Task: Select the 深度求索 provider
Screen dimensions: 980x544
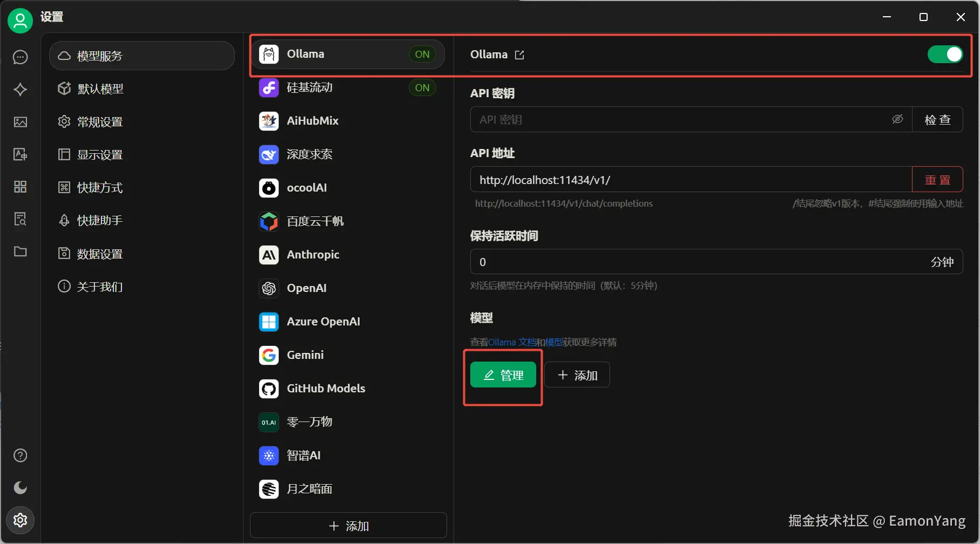Action: (x=348, y=154)
